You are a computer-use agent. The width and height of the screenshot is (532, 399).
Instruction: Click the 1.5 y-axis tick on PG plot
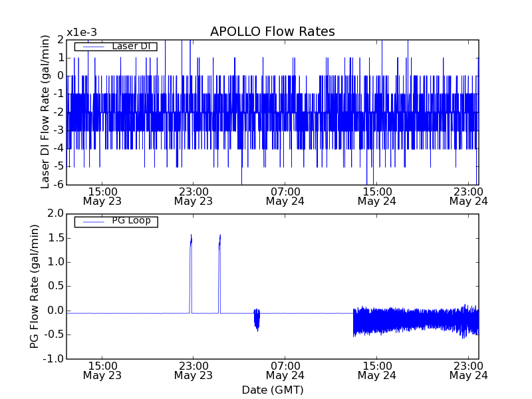pos(55,237)
